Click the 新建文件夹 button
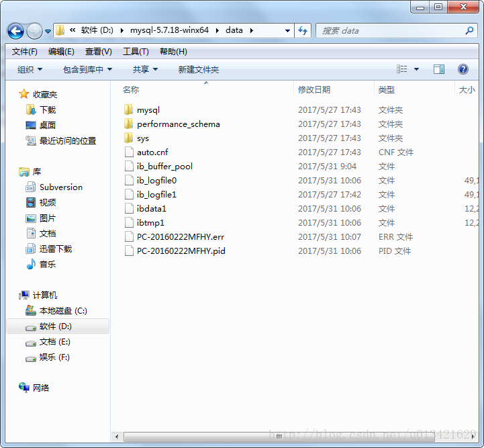Viewport: 484px width, 448px height. [199, 69]
